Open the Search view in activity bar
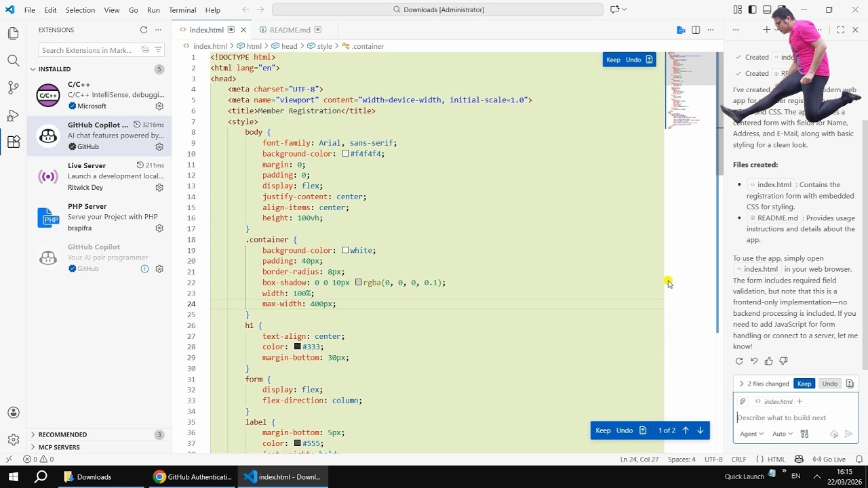The width and height of the screenshot is (868, 488). point(13,60)
